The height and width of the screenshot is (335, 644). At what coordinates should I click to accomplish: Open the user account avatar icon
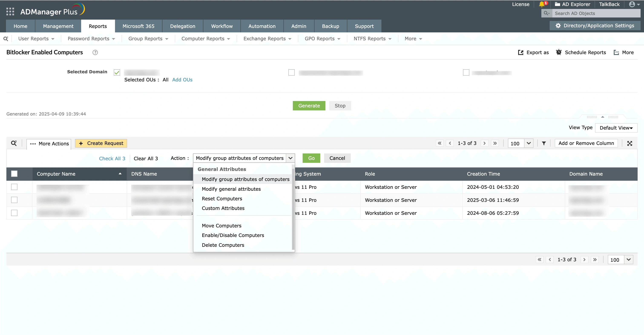(632, 4)
